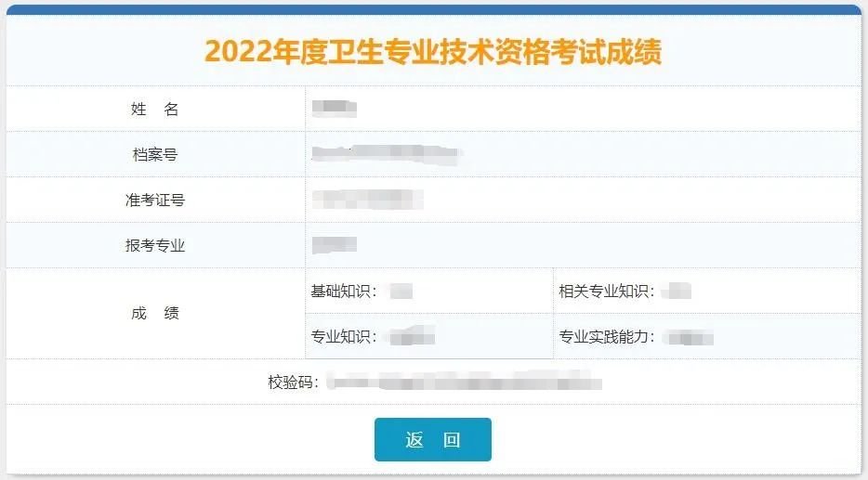
Task: Click the 校验码 label
Action: tap(294, 382)
